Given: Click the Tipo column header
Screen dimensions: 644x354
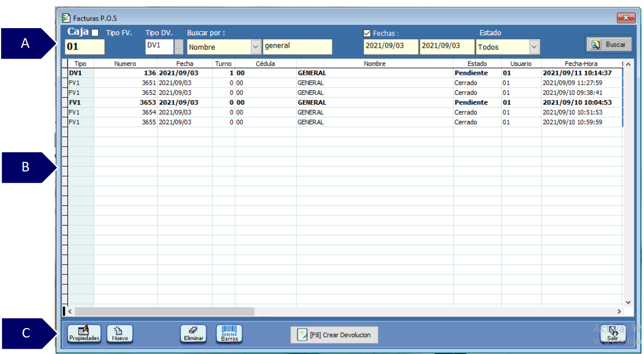Looking at the screenshot, I should [x=81, y=64].
